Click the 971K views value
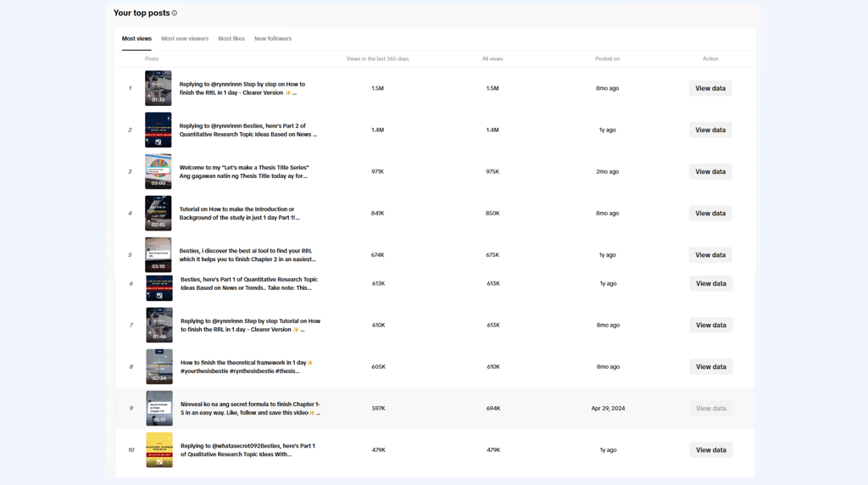The width and height of the screenshot is (868, 485). 377,171
